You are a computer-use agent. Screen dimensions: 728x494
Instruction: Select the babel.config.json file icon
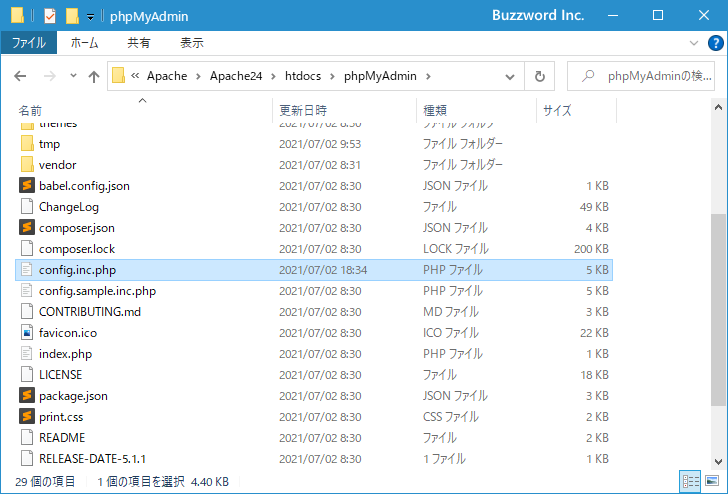click(27, 185)
